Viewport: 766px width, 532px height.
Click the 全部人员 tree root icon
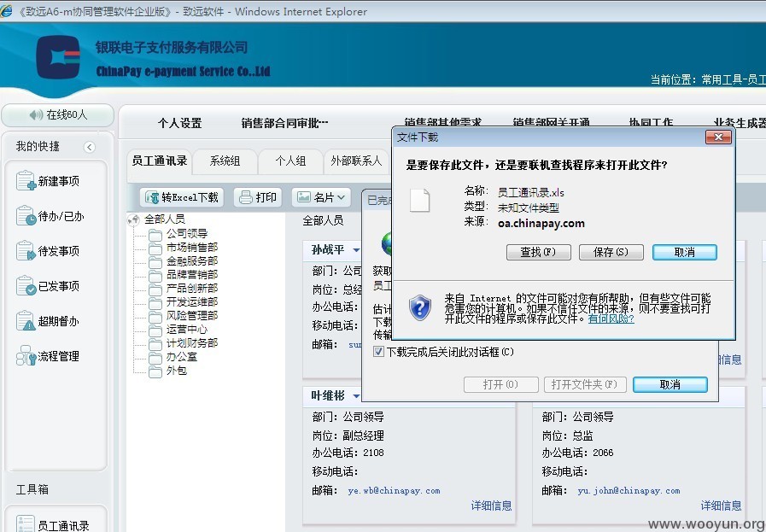133,219
